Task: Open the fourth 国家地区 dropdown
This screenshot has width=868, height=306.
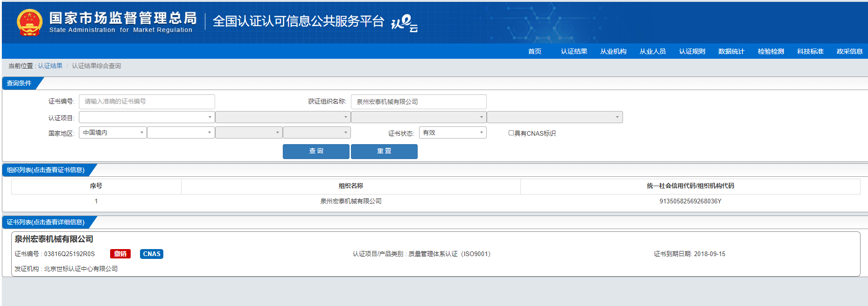Action: pos(317,132)
